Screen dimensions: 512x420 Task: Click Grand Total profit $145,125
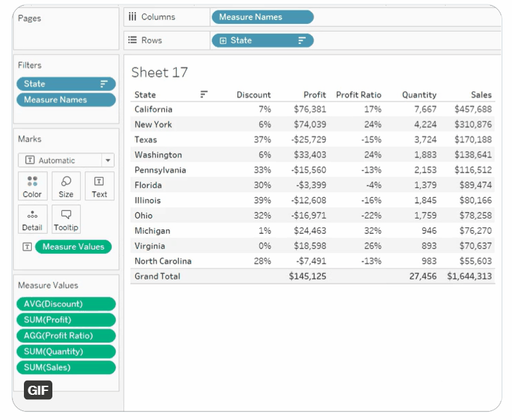(x=307, y=277)
